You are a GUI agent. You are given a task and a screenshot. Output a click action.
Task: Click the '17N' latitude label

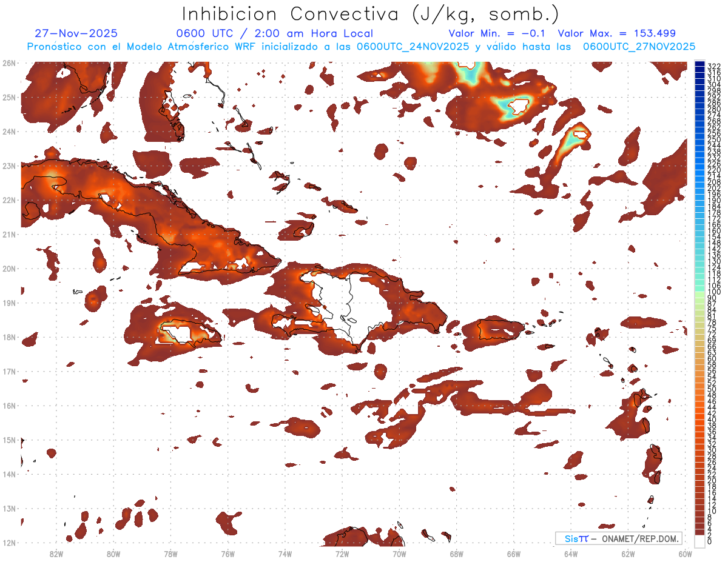click(8, 371)
